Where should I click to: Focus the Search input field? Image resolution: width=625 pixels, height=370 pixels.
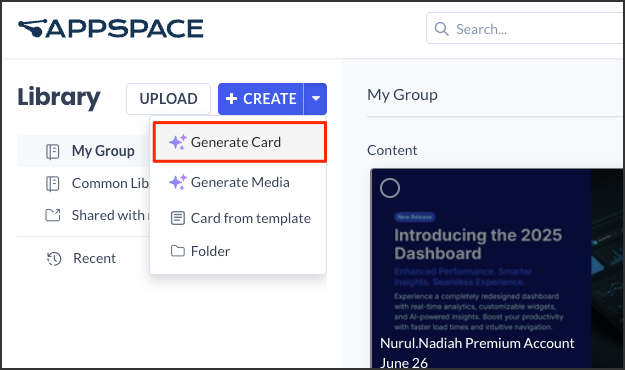(525, 28)
